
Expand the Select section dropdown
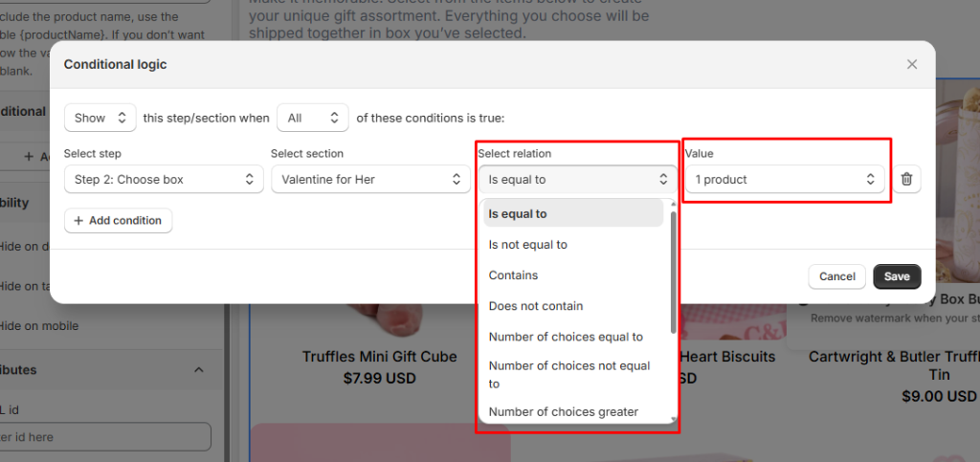pyautogui.click(x=370, y=179)
